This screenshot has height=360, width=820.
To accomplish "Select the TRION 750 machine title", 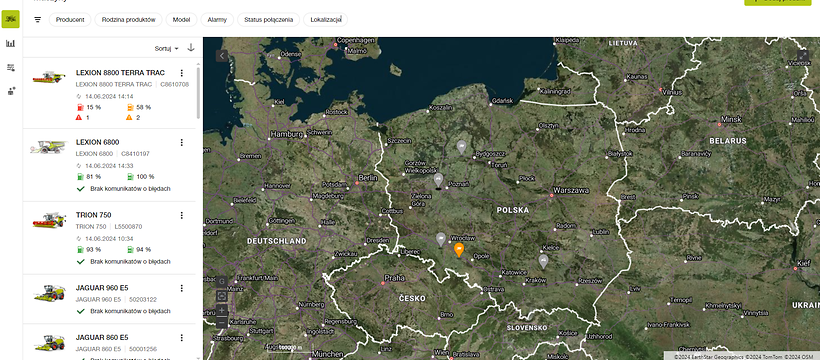I will [94, 215].
